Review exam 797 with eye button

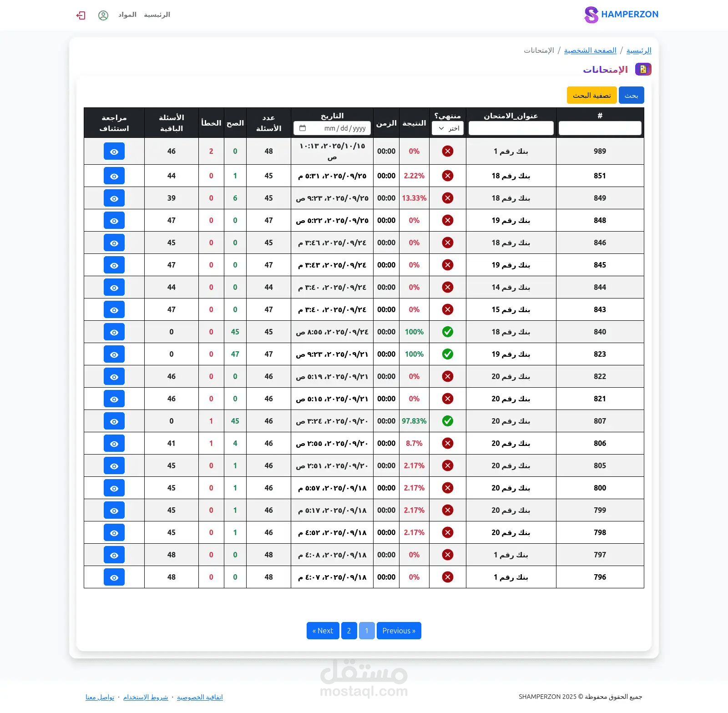coord(114,555)
